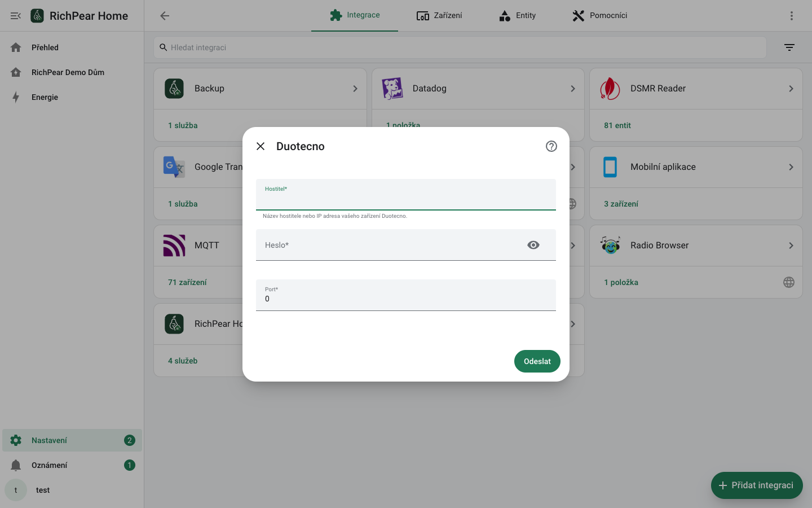Click the test user avatar

(16, 490)
